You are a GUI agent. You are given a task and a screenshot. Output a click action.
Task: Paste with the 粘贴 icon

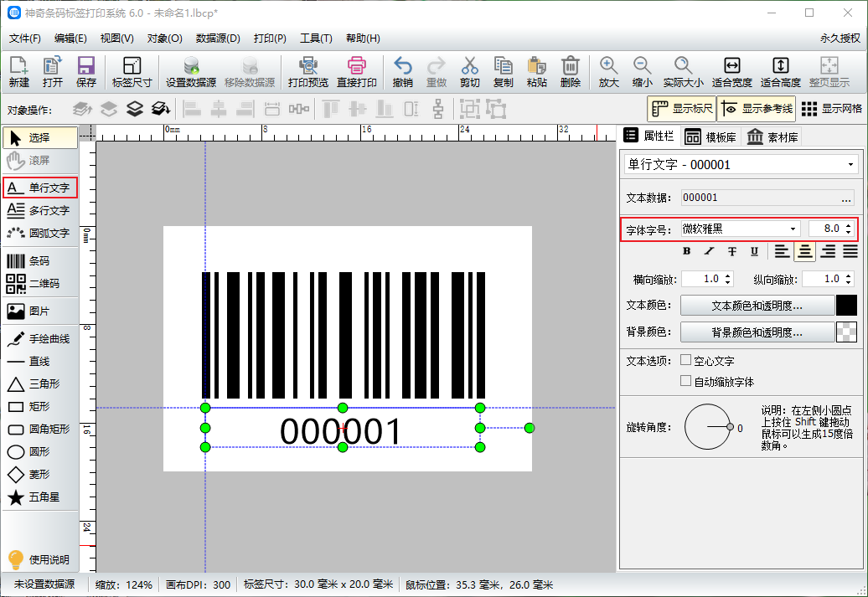(x=536, y=72)
